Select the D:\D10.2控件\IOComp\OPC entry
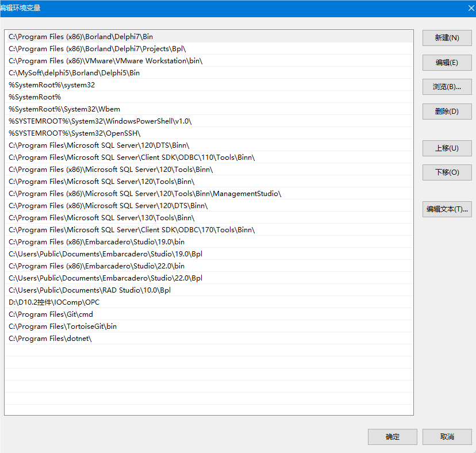The image size is (476, 453). (209, 302)
